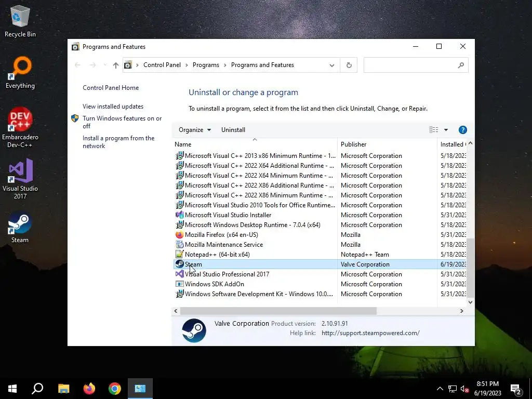Viewport: 532px width, 399px height.
Task: Open the recent locations dropdown arrow
Action: [x=105, y=65]
